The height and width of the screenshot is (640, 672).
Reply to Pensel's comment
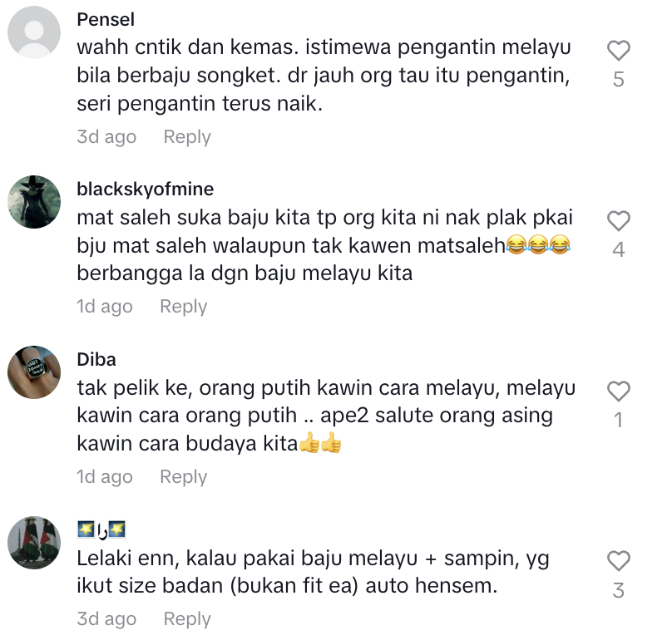[187, 136]
